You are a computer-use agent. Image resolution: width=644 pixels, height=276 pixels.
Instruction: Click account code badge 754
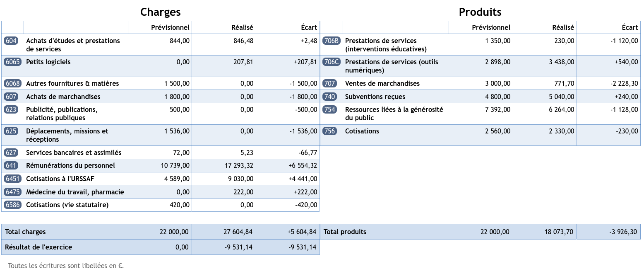[329, 109]
